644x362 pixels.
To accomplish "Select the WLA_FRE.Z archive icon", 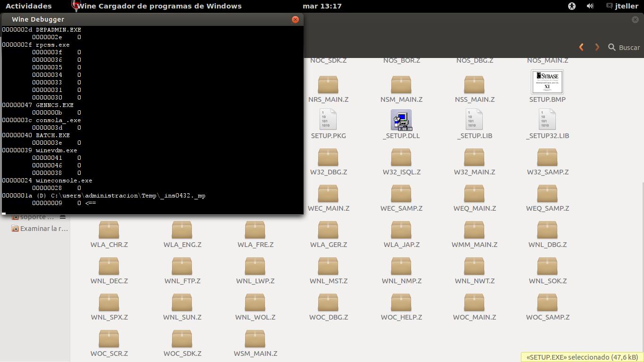I will click(255, 230).
